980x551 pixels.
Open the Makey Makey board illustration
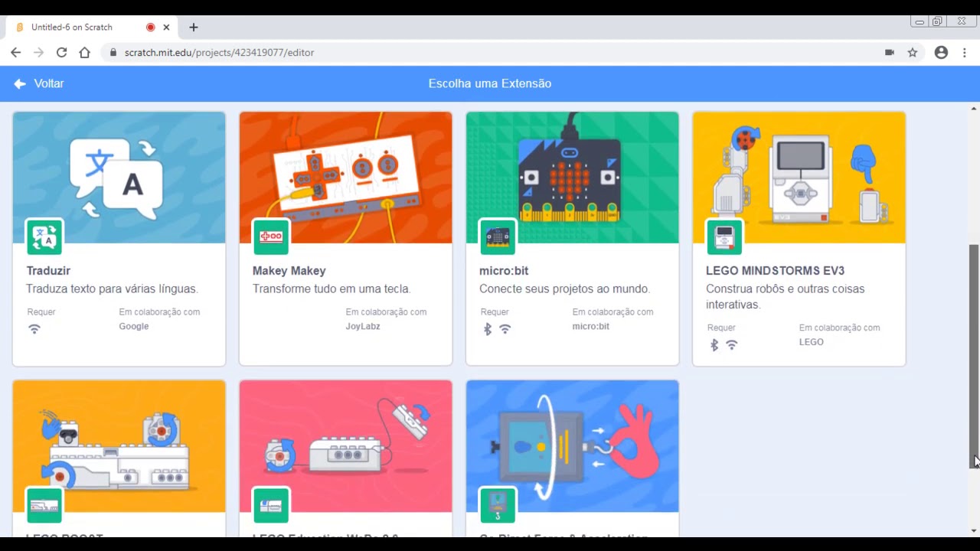(346, 178)
